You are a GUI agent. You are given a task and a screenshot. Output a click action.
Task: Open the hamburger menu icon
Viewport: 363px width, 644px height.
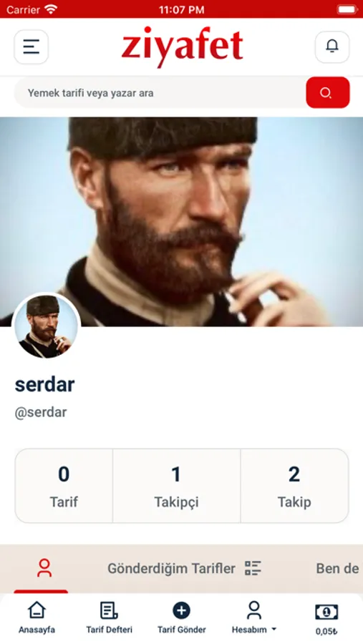32,47
